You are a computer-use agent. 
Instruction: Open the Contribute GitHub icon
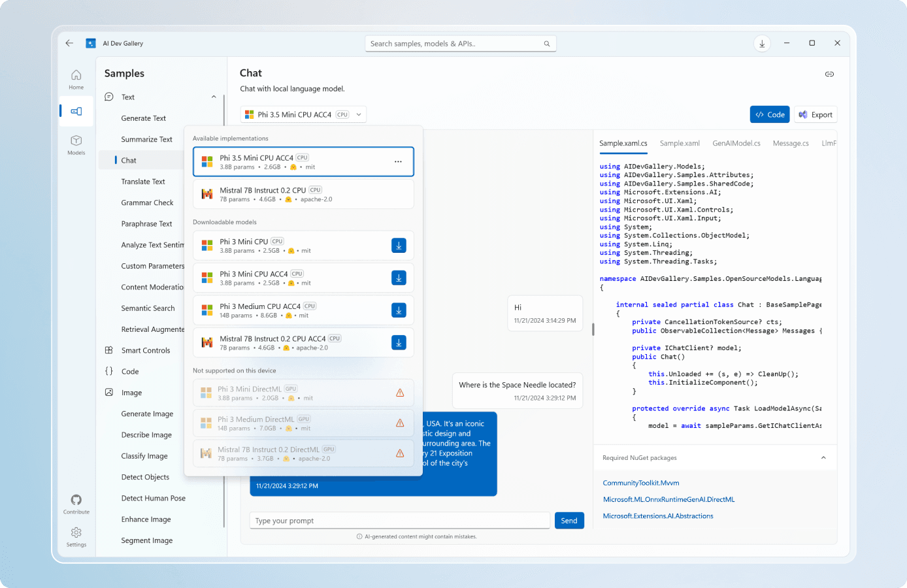pos(76,504)
